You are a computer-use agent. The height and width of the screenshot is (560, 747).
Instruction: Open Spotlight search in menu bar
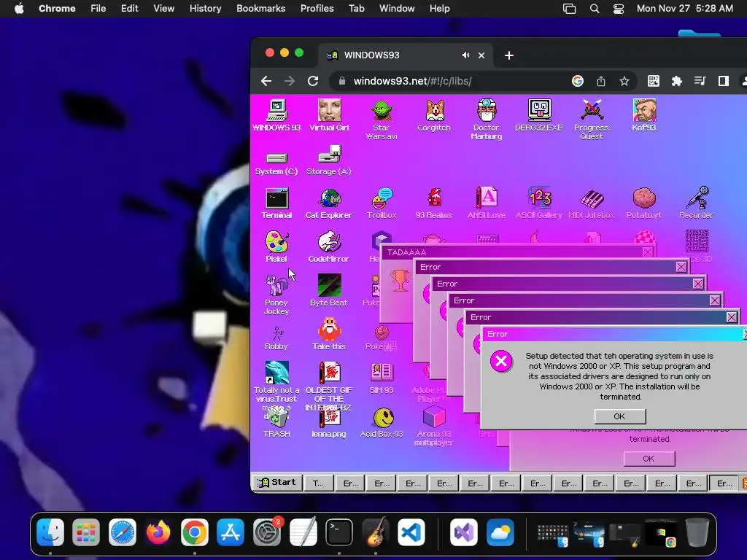594,9
